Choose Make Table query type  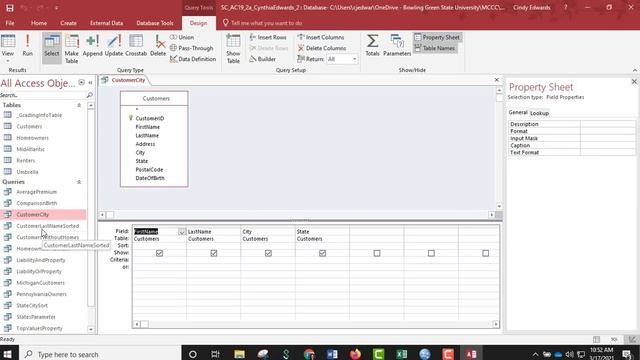[71, 49]
